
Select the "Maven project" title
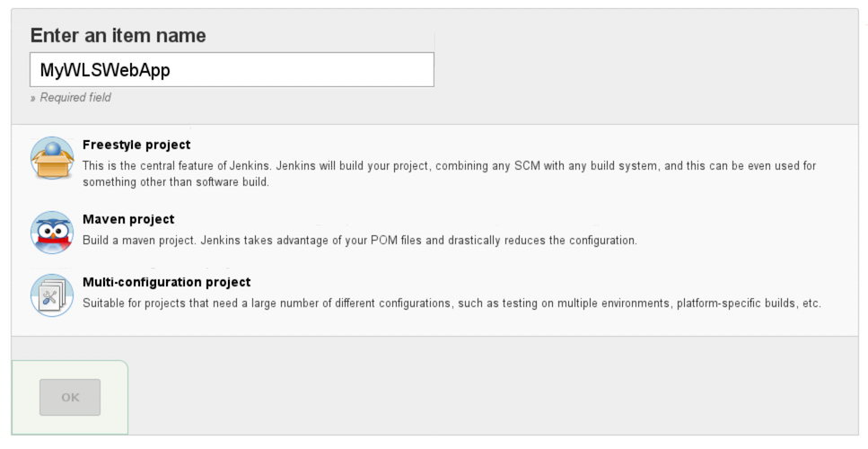[x=128, y=219]
